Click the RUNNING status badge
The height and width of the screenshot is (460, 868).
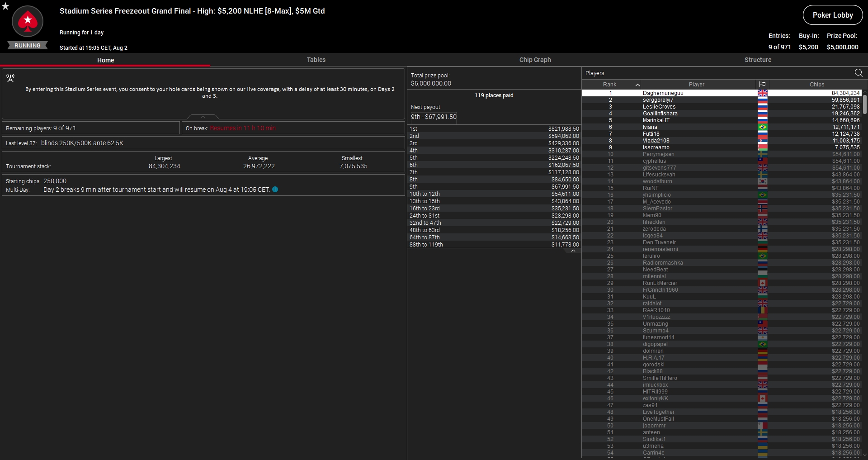pos(28,45)
